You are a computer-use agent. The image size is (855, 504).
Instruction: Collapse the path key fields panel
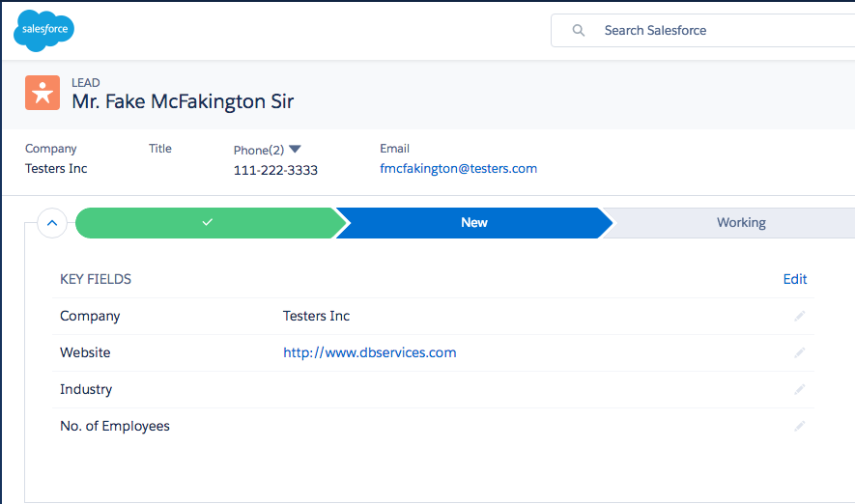[x=52, y=223]
